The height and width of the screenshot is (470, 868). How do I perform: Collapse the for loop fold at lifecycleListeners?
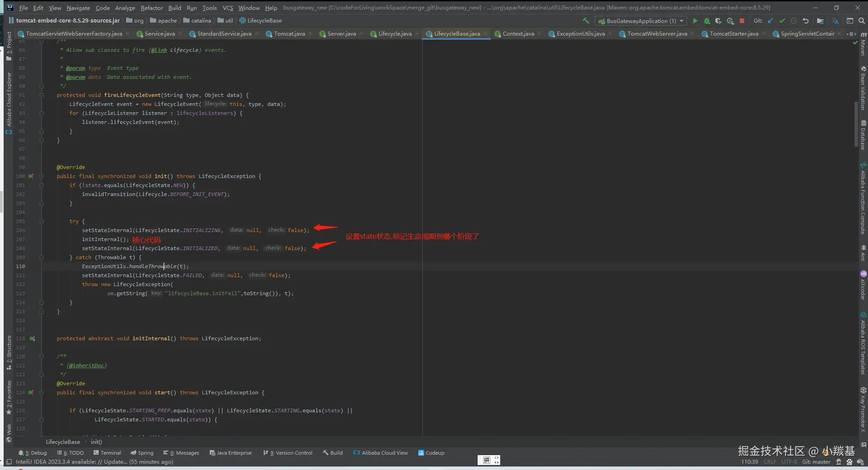41,113
